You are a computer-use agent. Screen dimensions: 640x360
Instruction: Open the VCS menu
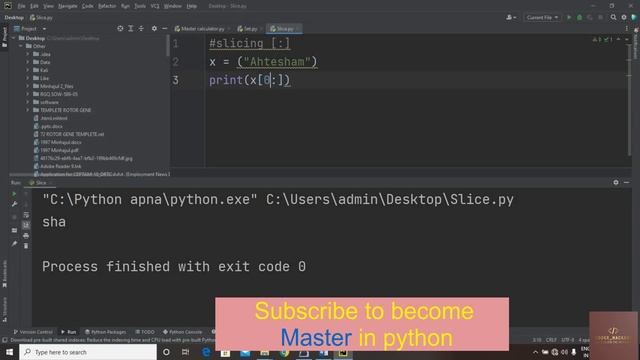click(x=155, y=6)
